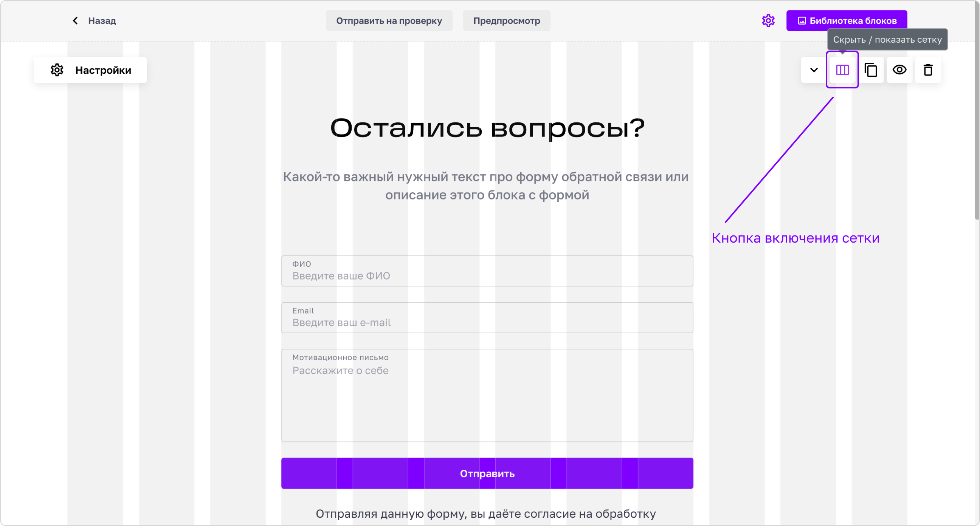Toggle the grid columns icon
Viewport: 980px width, 526px height.
tap(842, 70)
